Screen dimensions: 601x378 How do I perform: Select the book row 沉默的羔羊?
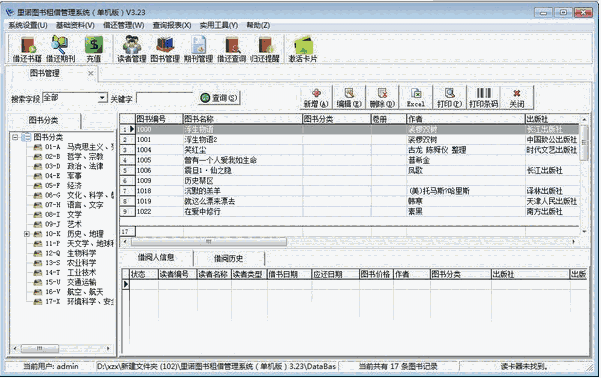point(349,191)
